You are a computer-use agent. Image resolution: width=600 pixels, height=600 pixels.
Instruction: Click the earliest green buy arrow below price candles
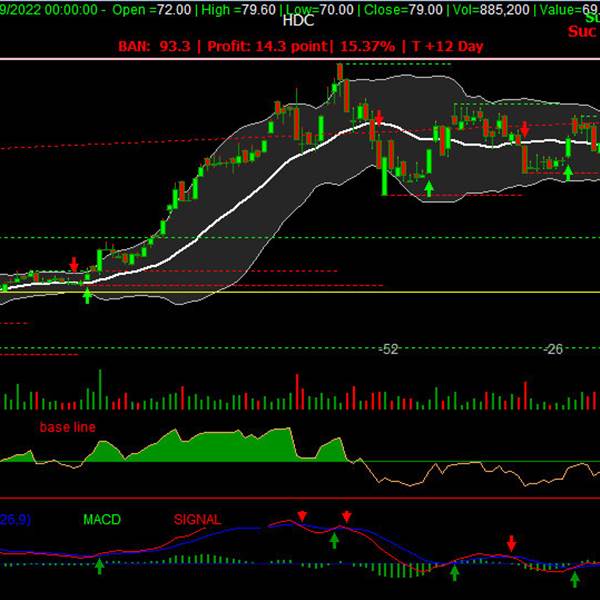click(x=87, y=296)
